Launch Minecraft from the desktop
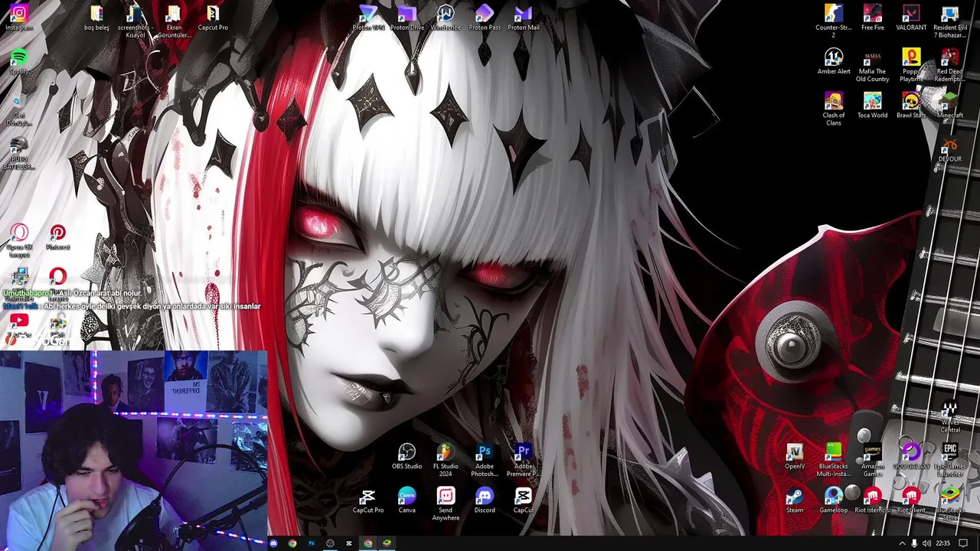 coord(950,105)
